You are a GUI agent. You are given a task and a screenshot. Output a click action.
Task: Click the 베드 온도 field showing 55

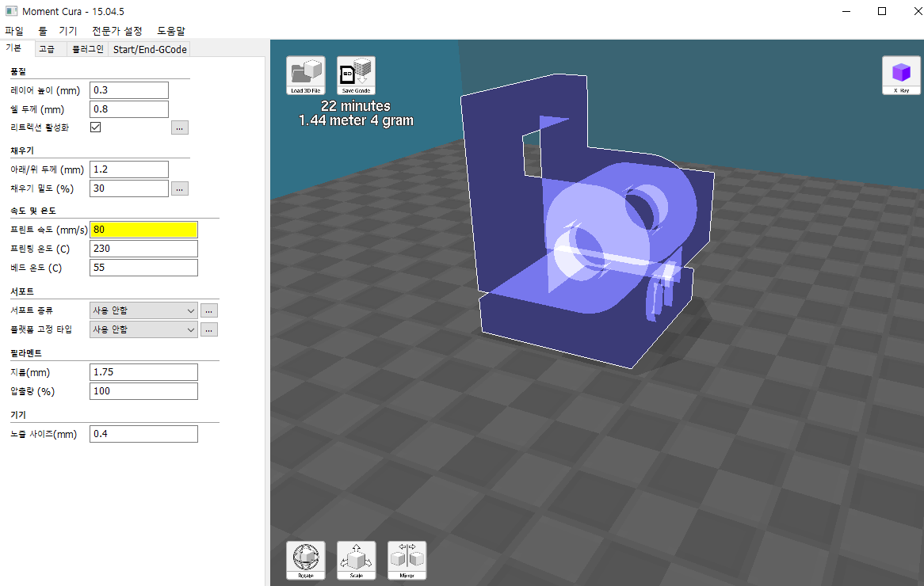pyautogui.click(x=143, y=268)
